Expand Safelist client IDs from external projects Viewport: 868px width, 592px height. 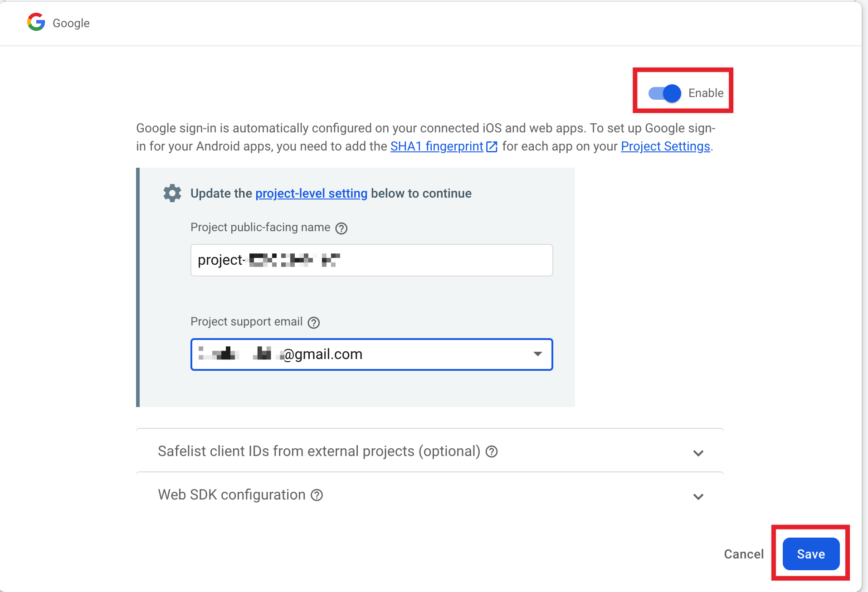(698, 453)
